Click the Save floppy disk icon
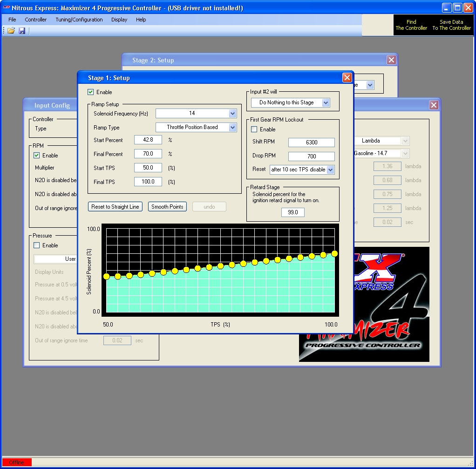 (x=22, y=31)
